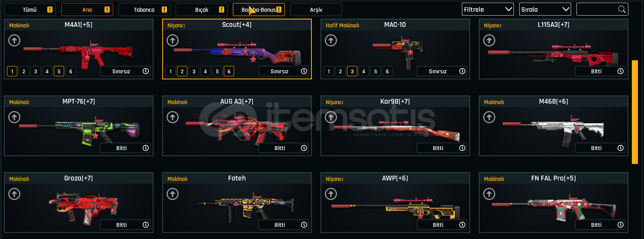644x239 pixels.
Task: Open the Sırala sorting dropdown
Action: point(545,9)
